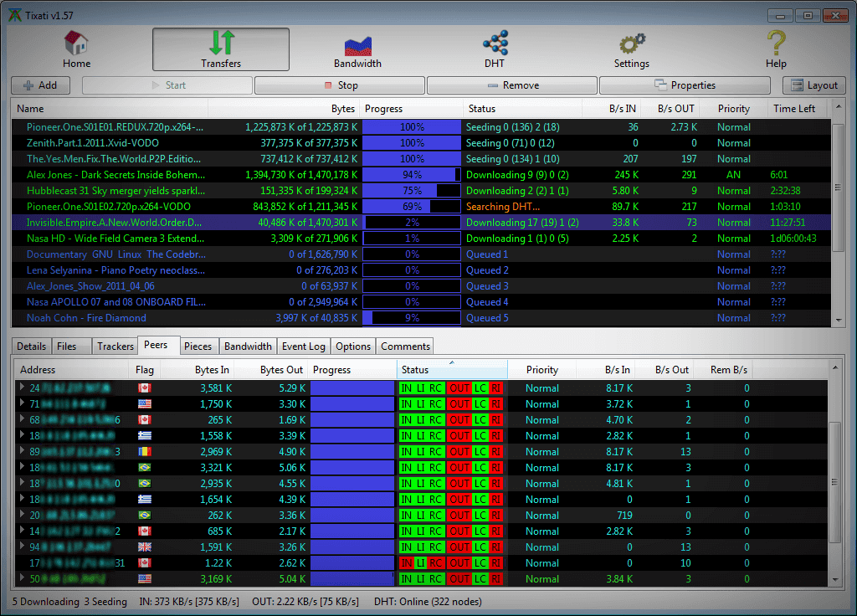
Task: Click the Canada flag on peer 17 row
Action: pos(145,562)
